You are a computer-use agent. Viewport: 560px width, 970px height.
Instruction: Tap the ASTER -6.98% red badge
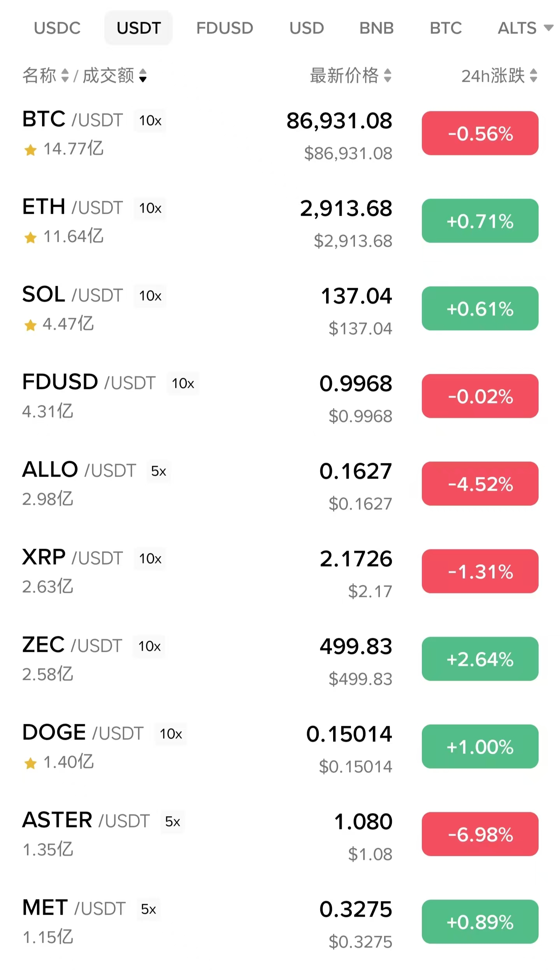click(x=480, y=834)
